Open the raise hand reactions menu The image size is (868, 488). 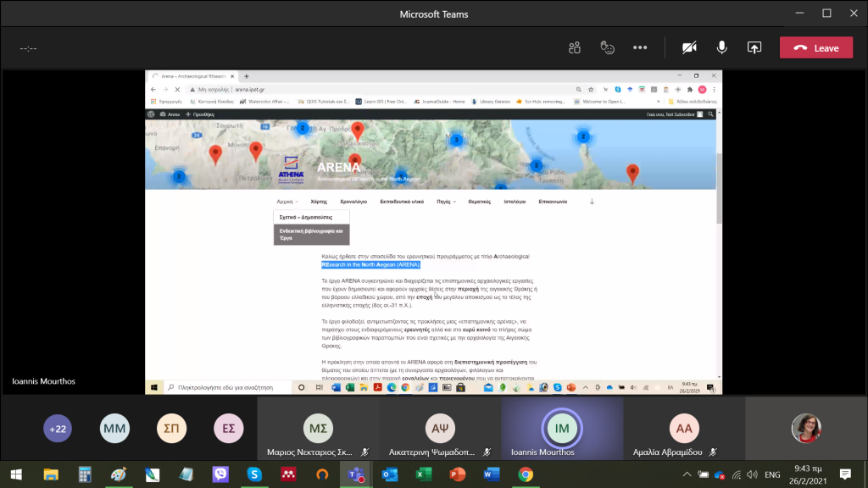click(x=607, y=48)
